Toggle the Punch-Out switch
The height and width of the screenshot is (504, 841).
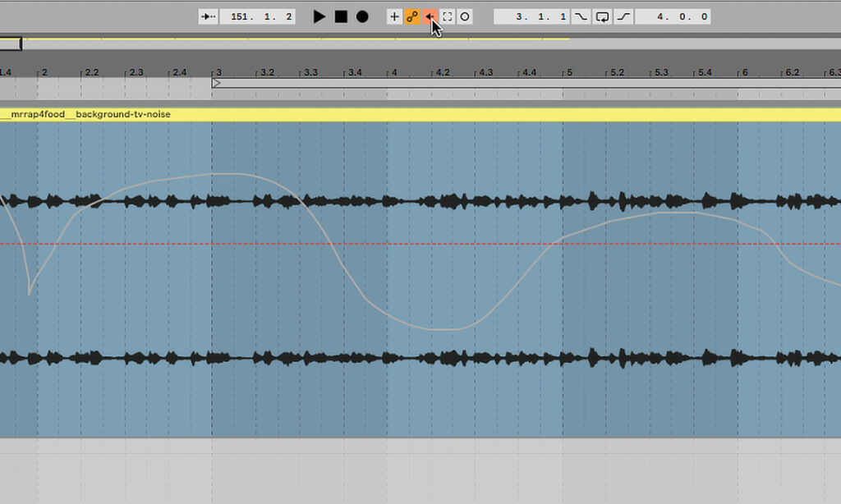pyautogui.click(x=623, y=16)
